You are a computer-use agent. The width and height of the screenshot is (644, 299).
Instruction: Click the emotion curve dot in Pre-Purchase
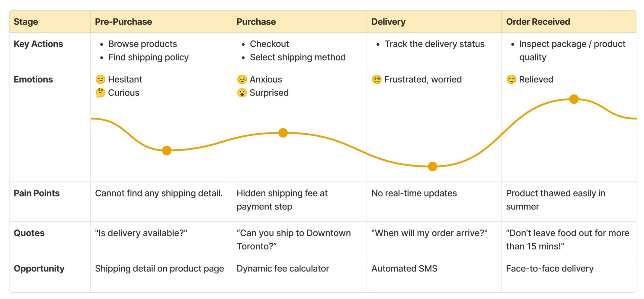pyautogui.click(x=167, y=150)
